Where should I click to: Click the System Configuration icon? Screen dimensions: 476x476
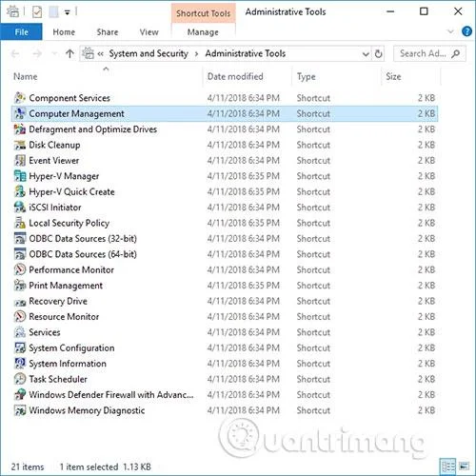tap(20, 347)
